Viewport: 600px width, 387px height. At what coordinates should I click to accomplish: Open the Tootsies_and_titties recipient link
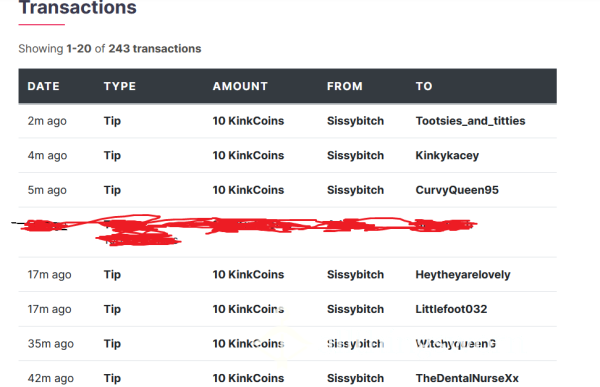470,121
